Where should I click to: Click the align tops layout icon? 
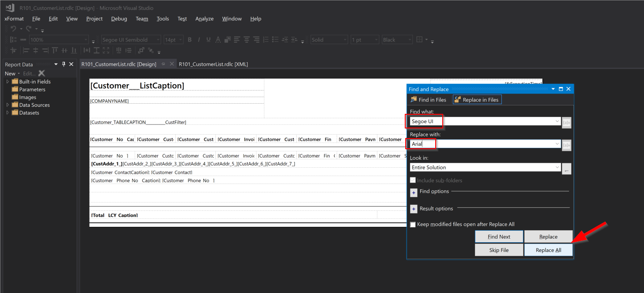click(x=54, y=50)
